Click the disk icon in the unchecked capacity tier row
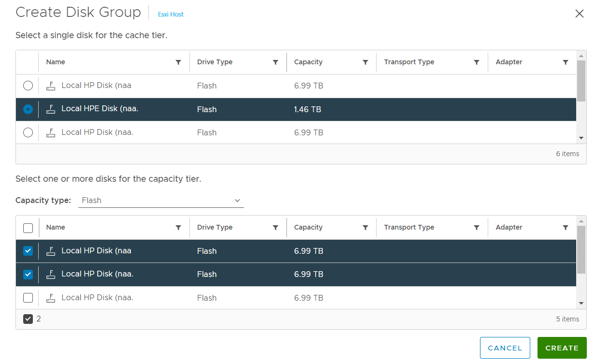The image size is (596, 364). coord(51,298)
